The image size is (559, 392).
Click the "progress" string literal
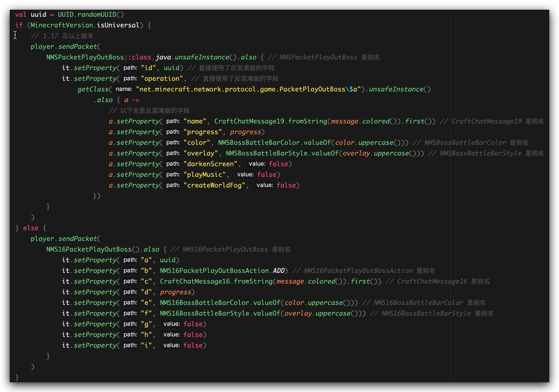(203, 132)
